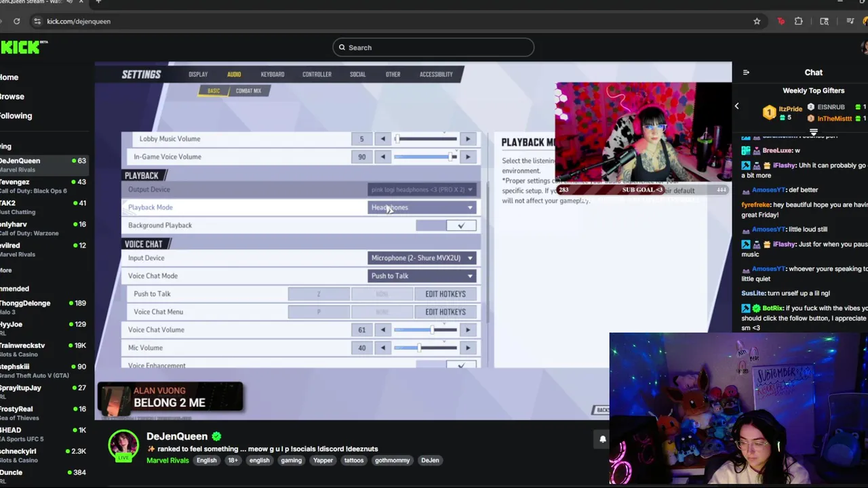The height and width of the screenshot is (488, 868).
Task: Open the Controller settings tab
Action: click(317, 75)
